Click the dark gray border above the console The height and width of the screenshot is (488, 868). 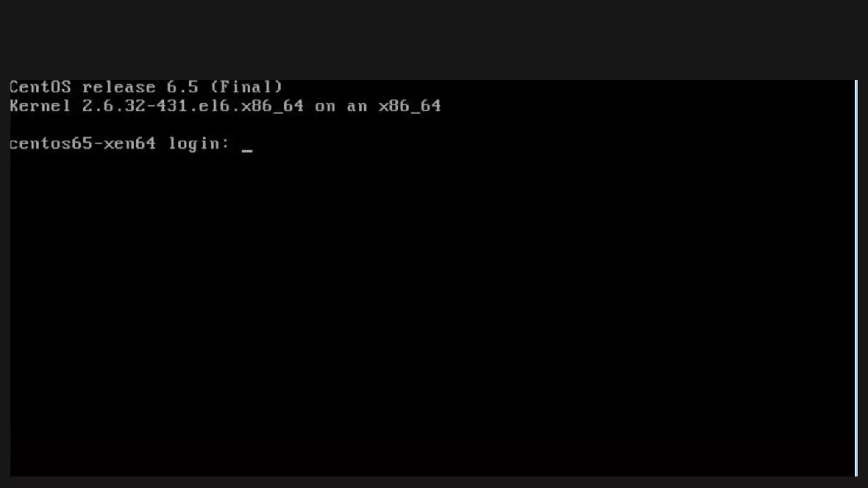[x=434, y=40]
